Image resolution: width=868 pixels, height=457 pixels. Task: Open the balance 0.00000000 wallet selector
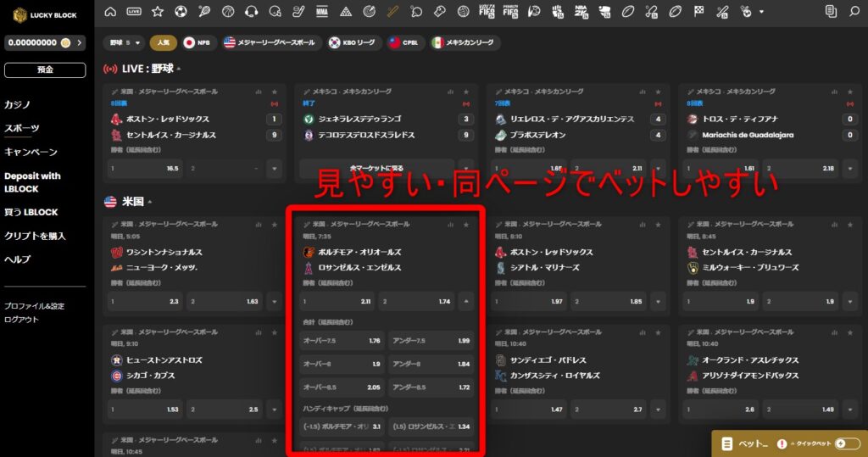45,42
